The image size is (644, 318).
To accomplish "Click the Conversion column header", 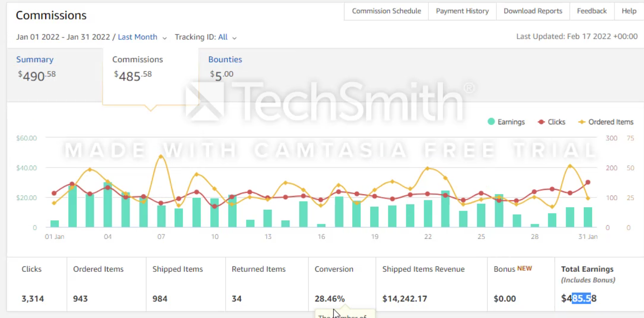I will click(334, 269).
